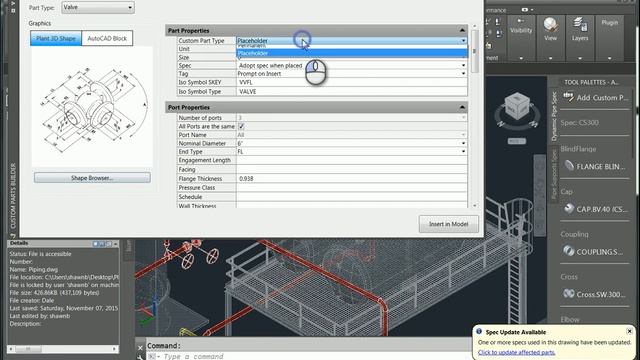
Task: Click Insert in Model
Action: click(449, 224)
